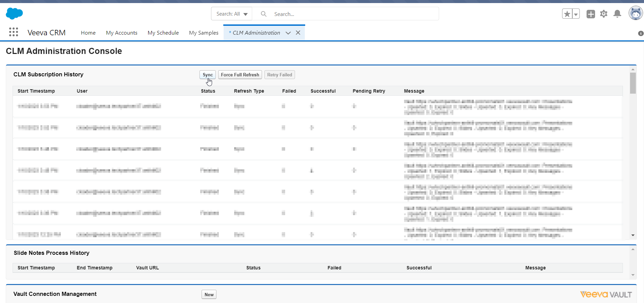
Task: Click New in Vault Connection Management
Action: tap(209, 295)
